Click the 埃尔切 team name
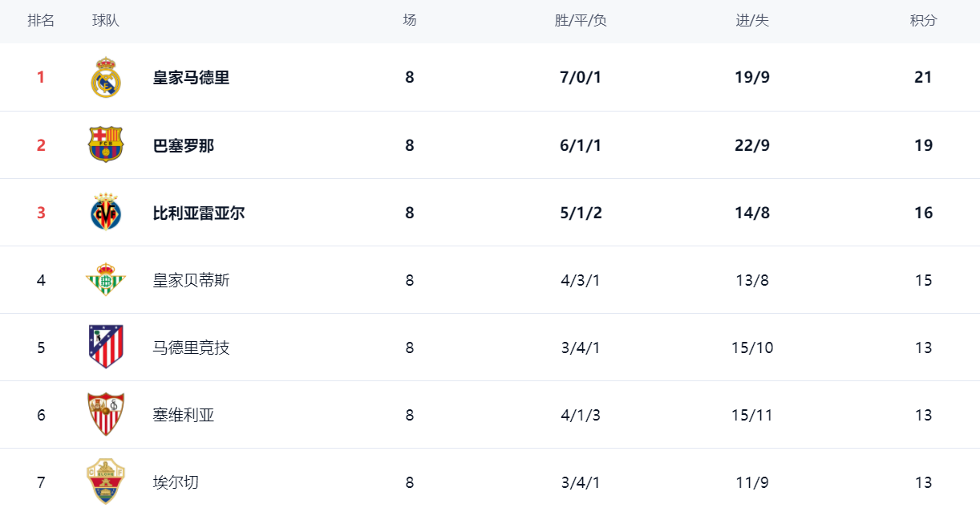 [176, 483]
